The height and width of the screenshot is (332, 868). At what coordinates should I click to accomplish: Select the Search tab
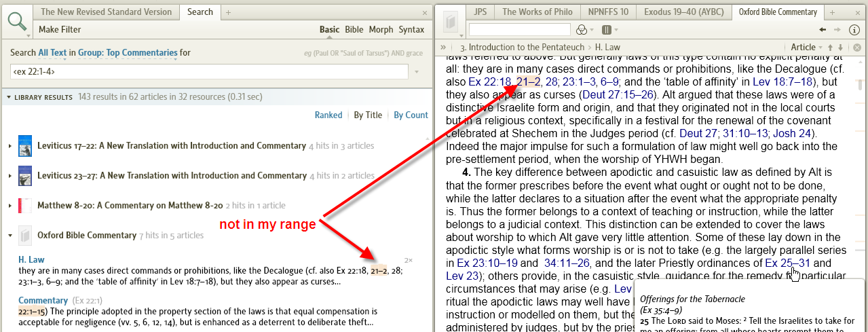click(200, 12)
